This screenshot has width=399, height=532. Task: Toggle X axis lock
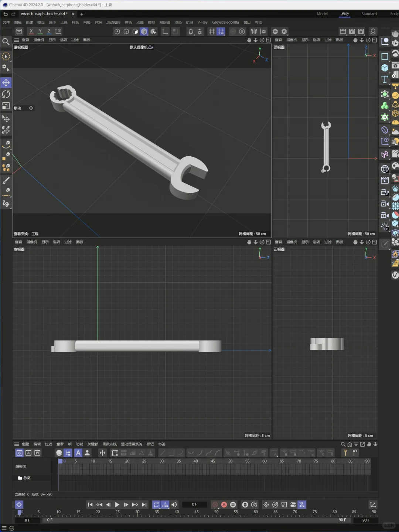click(31, 31)
